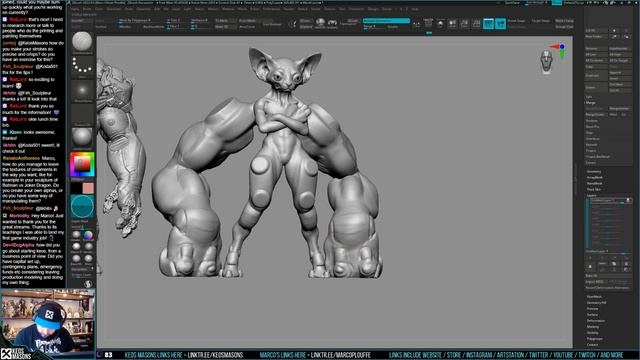
Task: Open the Texture Off thumbnail selector
Action: [82, 114]
